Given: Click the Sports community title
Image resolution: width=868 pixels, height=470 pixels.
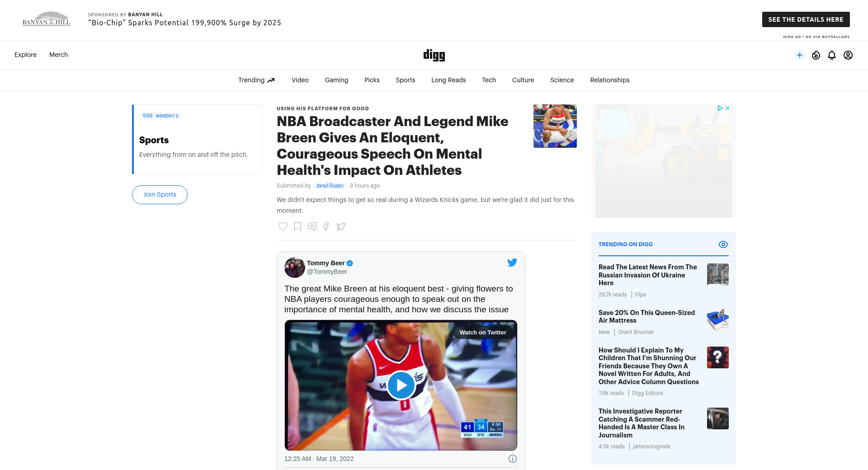Looking at the screenshot, I should point(154,140).
